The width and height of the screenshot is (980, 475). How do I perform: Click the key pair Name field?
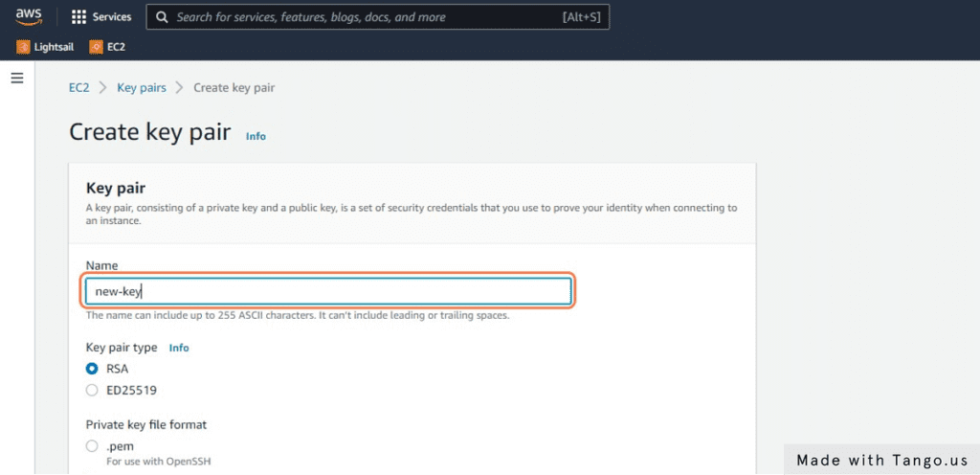pos(328,291)
